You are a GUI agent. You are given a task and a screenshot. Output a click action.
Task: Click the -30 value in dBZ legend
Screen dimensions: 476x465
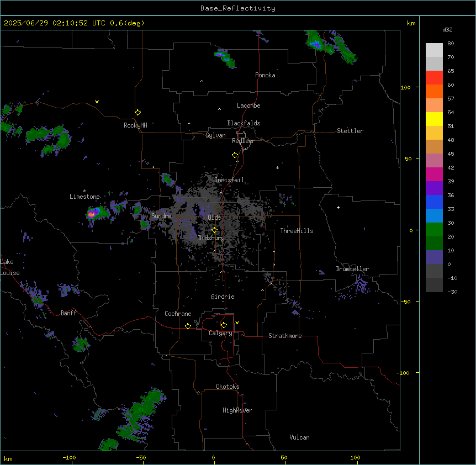452,292
